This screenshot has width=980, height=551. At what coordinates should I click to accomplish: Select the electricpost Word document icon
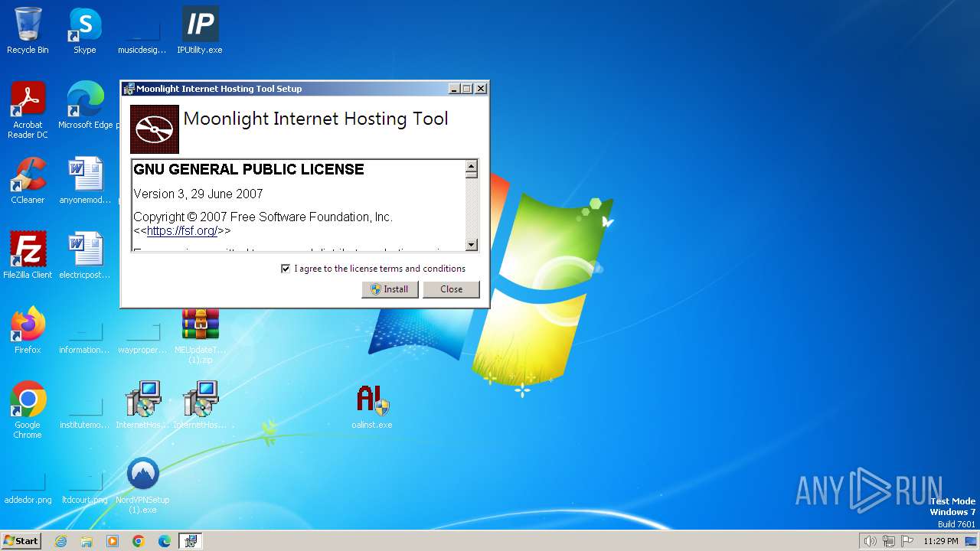pyautogui.click(x=85, y=256)
